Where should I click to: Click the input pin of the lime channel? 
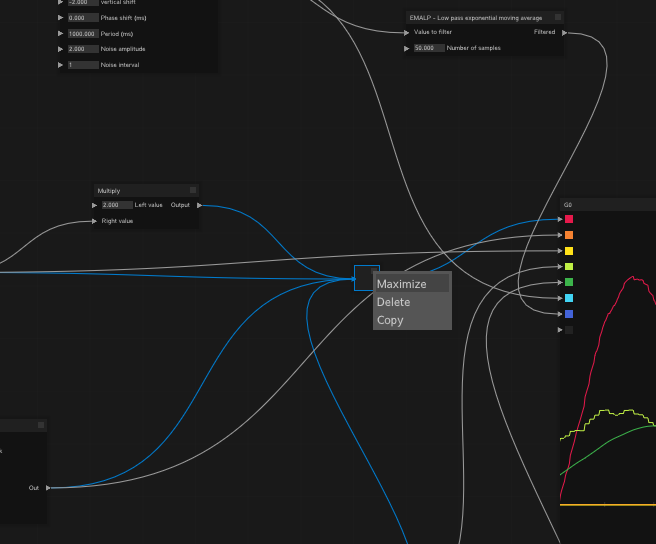560,267
